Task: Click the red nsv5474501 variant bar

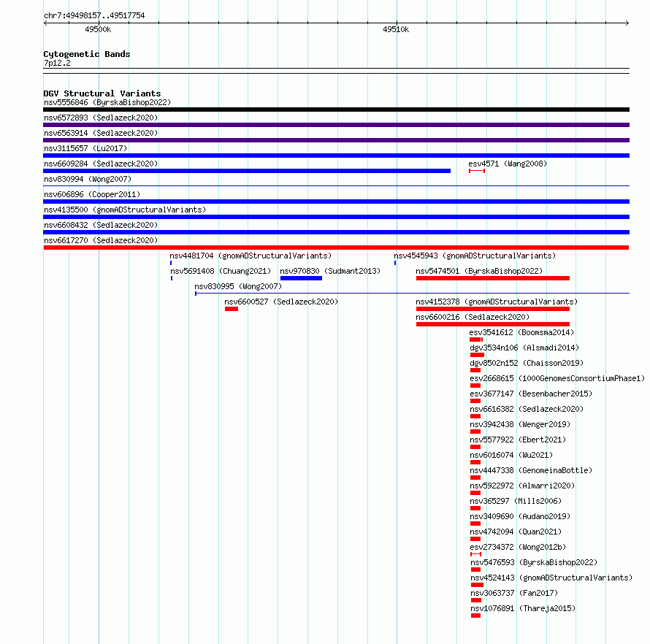Action: [x=493, y=278]
